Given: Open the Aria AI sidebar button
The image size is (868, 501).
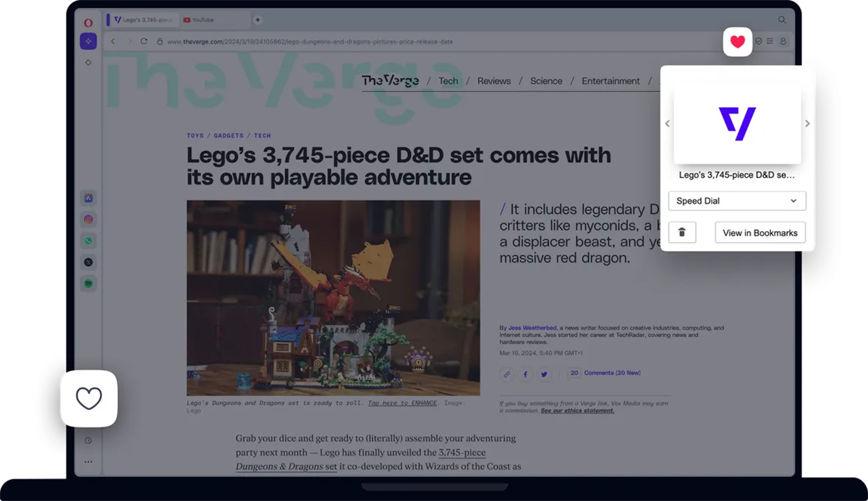Looking at the screenshot, I should (x=88, y=41).
